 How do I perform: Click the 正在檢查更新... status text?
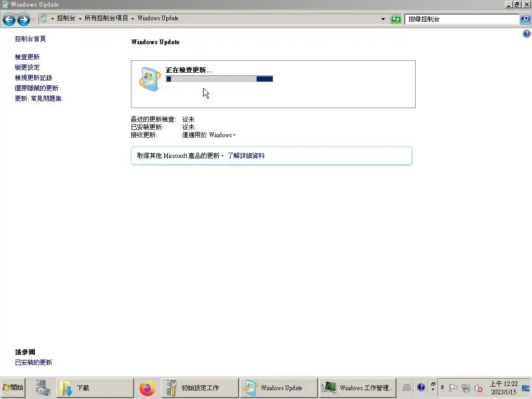coord(189,70)
